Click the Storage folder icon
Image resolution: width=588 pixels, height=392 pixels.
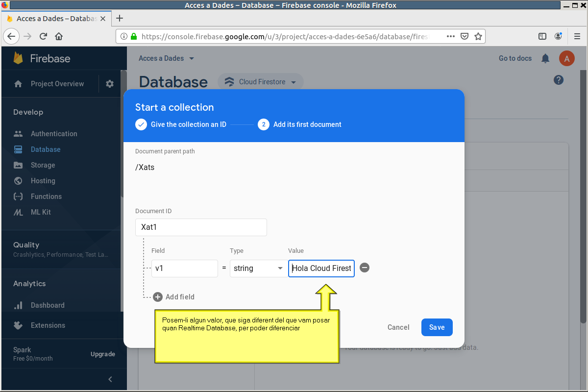pyautogui.click(x=18, y=165)
